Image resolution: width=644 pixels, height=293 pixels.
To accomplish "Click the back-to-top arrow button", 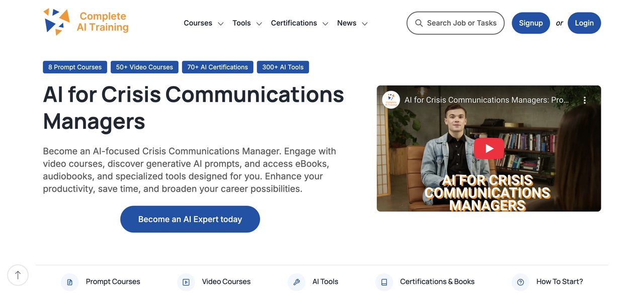I will tap(18, 275).
